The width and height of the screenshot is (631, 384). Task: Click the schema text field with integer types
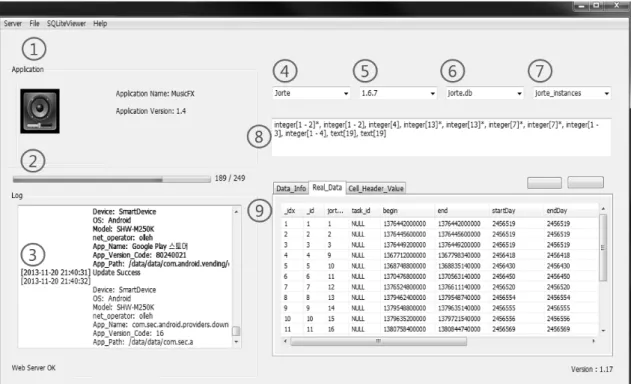[441, 137]
